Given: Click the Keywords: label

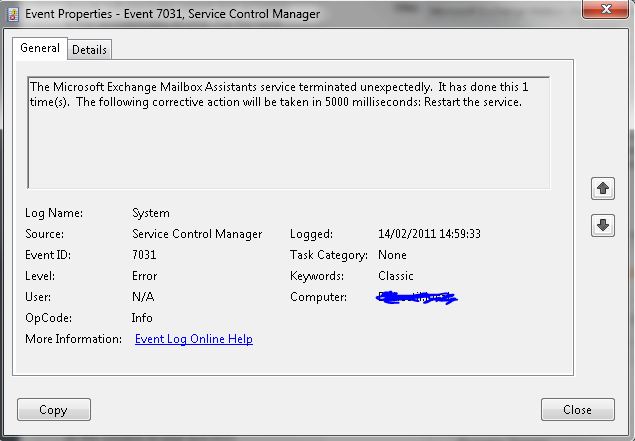Looking at the screenshot, I should click(317, 276).
